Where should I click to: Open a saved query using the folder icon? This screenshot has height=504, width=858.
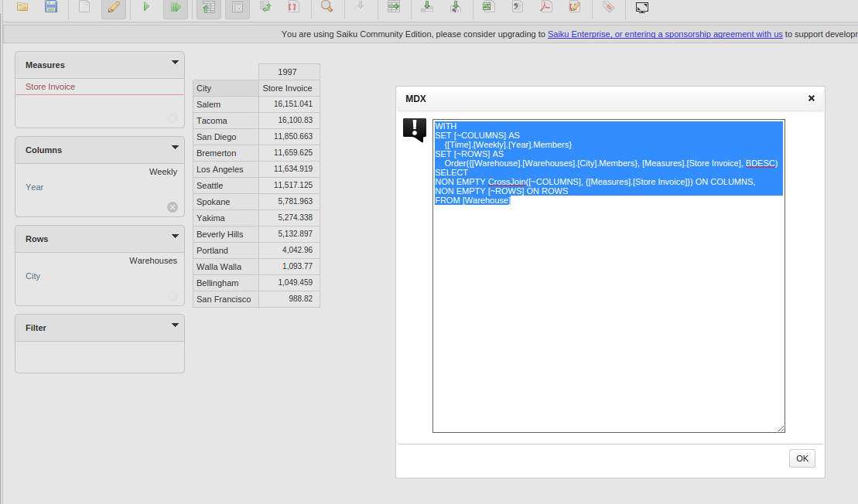tap(22, 6)
